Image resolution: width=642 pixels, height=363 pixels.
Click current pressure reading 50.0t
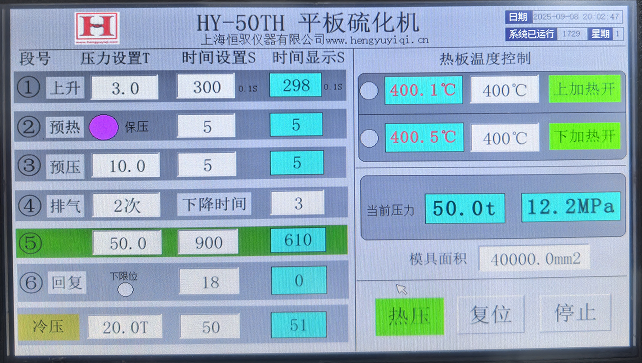pos(465,208)
